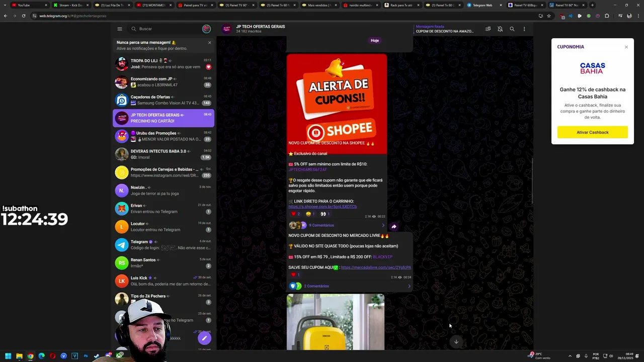
Task: Go back in browser history
Action: [6, 16]
